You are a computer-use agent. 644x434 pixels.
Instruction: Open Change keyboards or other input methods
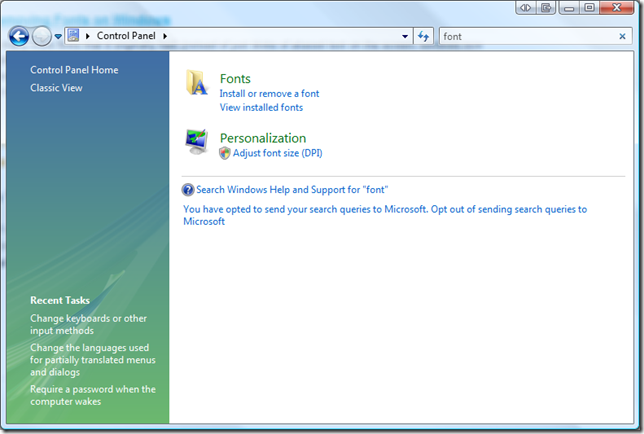click(88, 324)
